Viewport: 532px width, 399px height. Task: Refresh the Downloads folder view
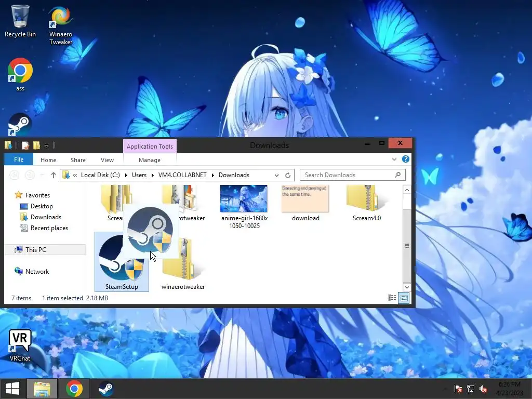click(x=288, y=175)
